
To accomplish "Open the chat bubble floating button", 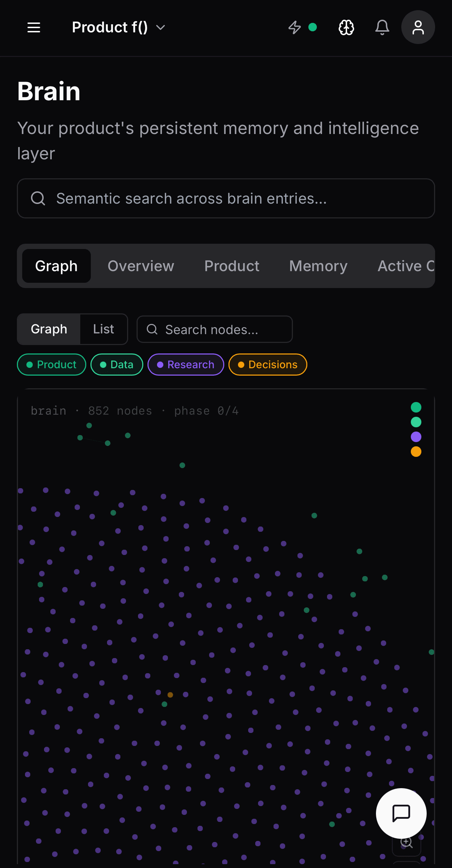I will point(401,813).
